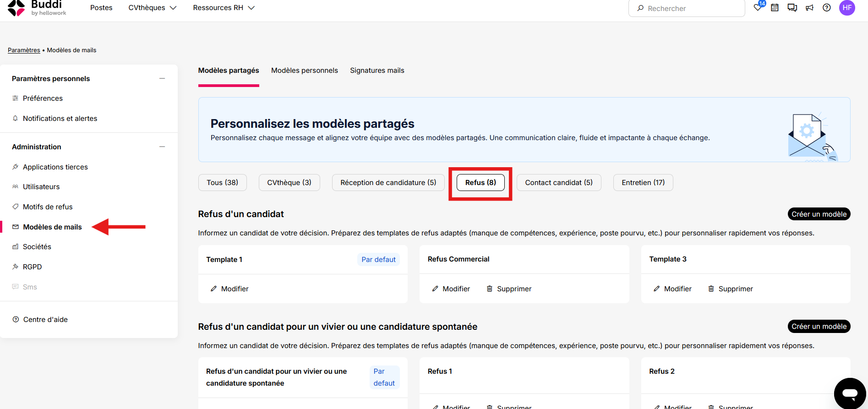Expand the Ressources RH dropdown menu
Screen dimensions: 868x409
[x=224, y=8]
